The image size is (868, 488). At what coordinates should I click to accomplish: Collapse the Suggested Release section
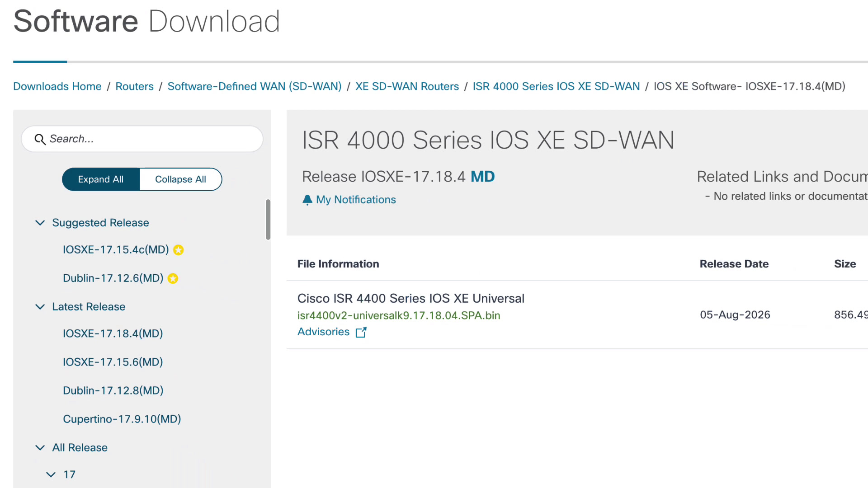[40, 223]
